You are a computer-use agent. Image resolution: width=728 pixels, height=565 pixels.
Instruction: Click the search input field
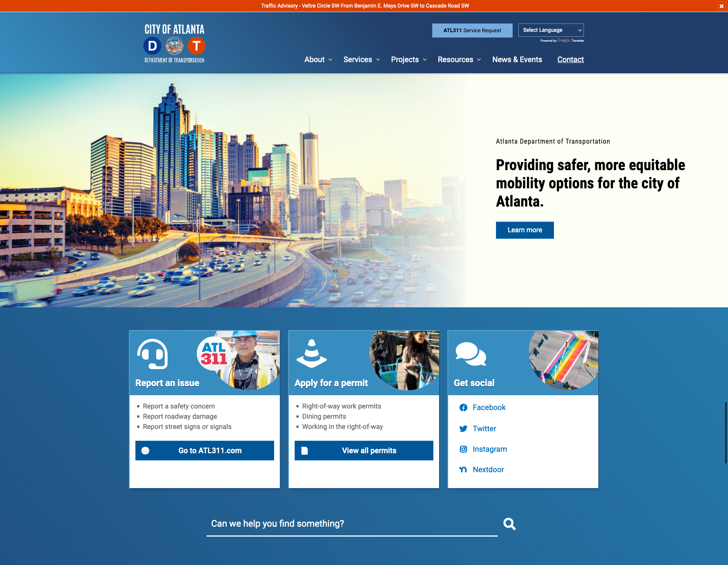[352, 523]
